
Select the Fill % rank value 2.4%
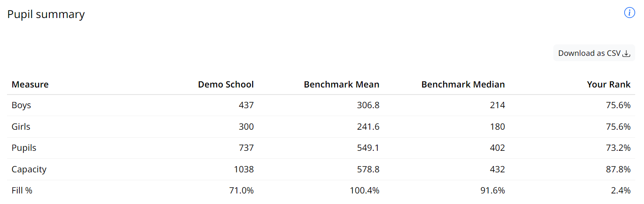tap(621, 190)
